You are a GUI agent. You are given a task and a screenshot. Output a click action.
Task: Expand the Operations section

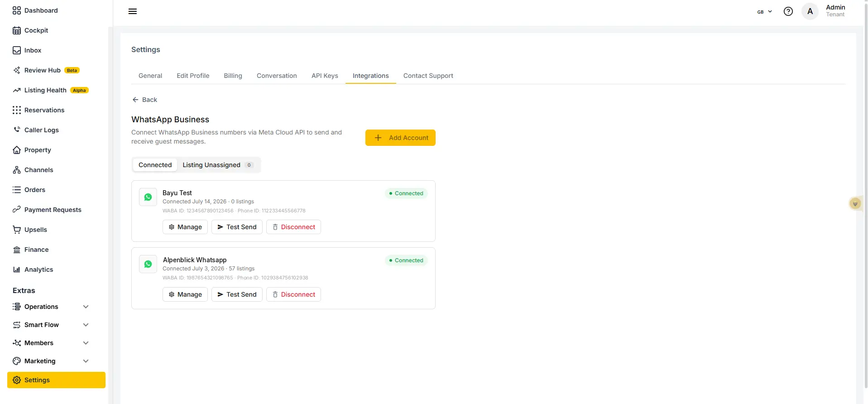click(51, 307)
